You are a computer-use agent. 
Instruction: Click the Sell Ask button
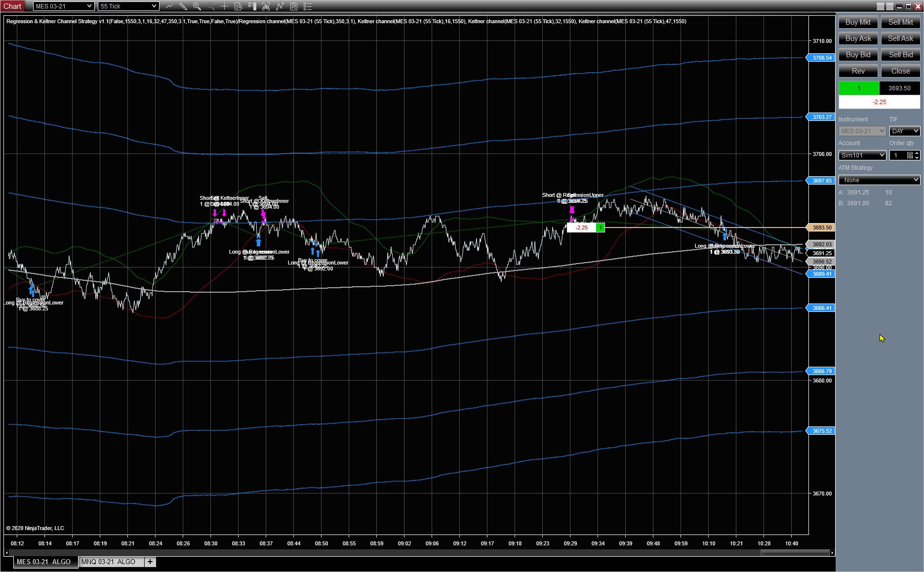900,38
